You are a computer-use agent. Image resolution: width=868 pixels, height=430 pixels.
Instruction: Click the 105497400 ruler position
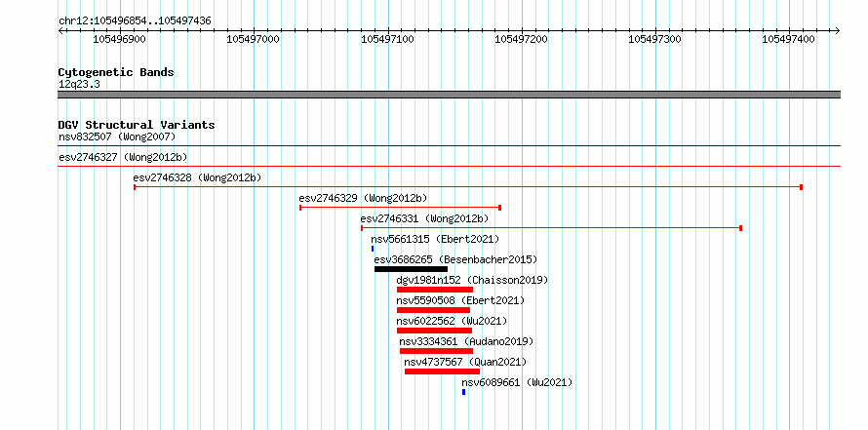coord(789,39)
